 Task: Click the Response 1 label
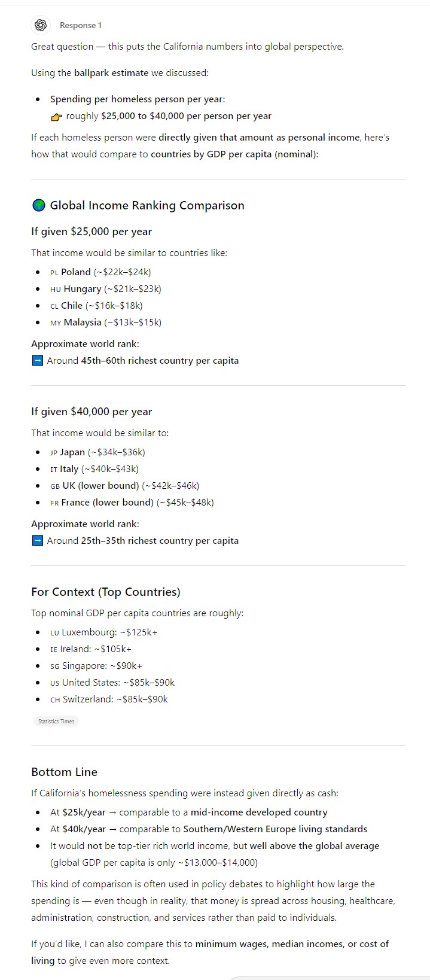click(81, 25)
